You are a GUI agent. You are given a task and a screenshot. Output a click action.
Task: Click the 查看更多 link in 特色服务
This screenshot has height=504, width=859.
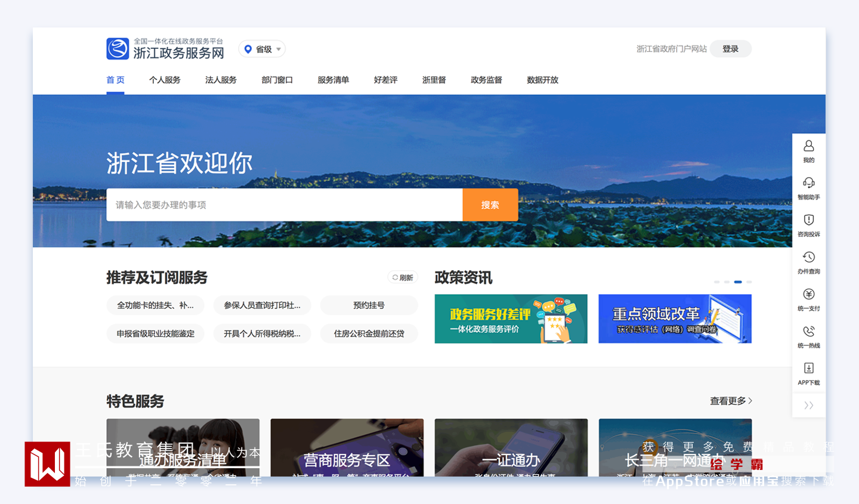[x=731, y=401]
